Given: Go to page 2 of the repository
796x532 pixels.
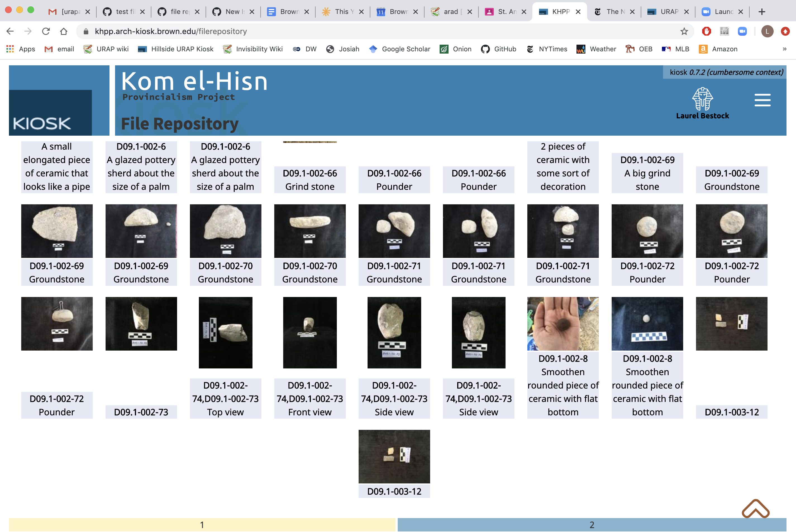Looking at the screenshot, I should pos(592,524).
